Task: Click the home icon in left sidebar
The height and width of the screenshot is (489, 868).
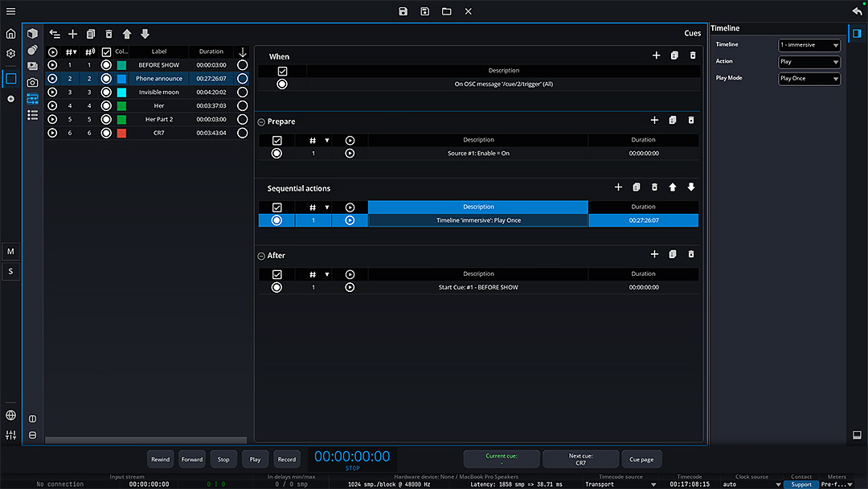Action: tap(10, 34)
